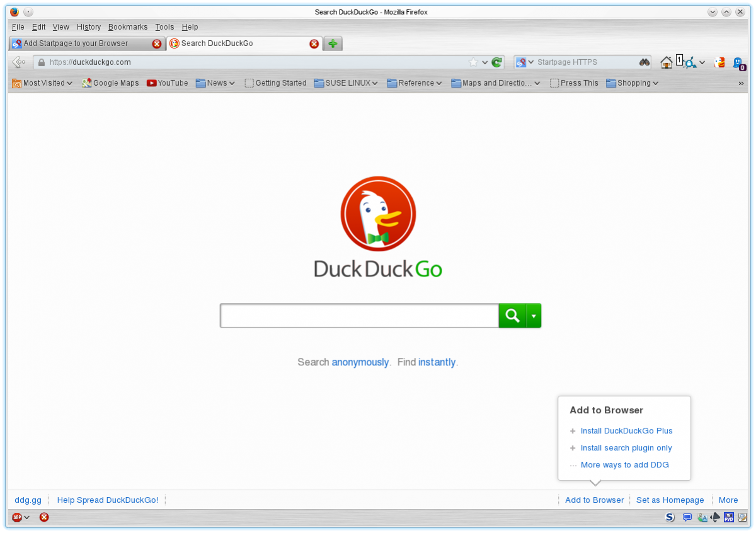
Task: Click the DuckDuckGo search input box
Action: (359, 316)
